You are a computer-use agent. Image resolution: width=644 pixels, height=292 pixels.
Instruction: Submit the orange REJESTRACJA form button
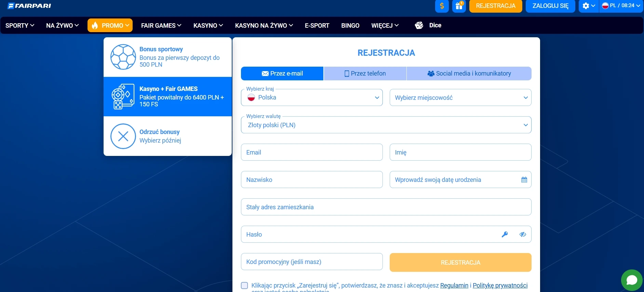tap(460, 262)
